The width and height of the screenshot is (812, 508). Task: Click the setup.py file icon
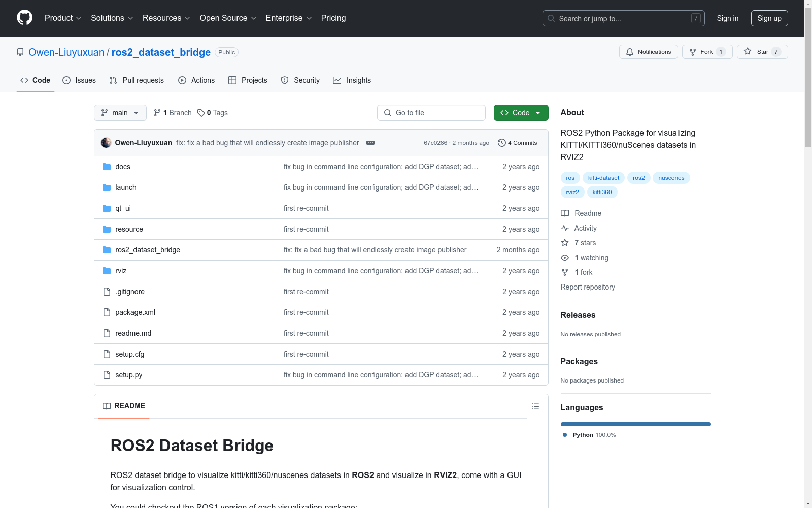(107, 375)
